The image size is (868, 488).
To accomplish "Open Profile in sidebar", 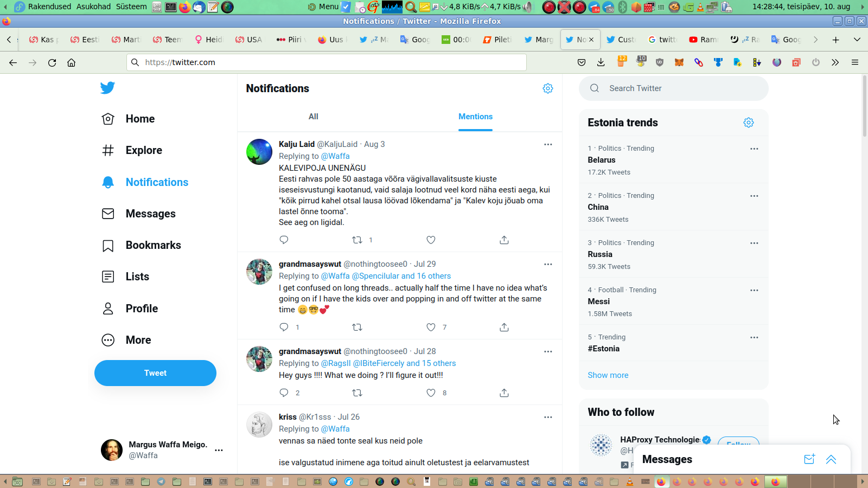I will pos(130,309).
